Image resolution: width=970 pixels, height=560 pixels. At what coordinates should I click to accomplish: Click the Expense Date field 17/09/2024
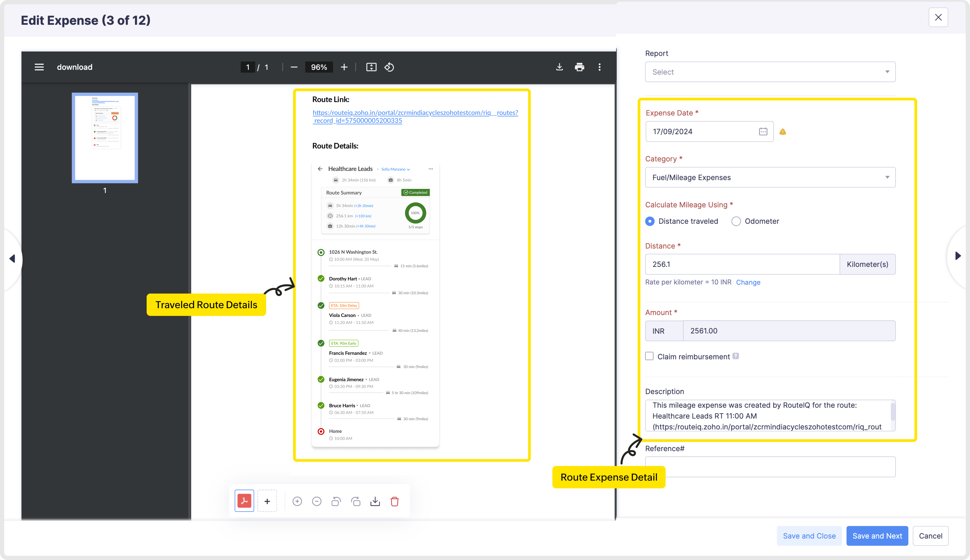pyautogui.click(x=709, y=132)
